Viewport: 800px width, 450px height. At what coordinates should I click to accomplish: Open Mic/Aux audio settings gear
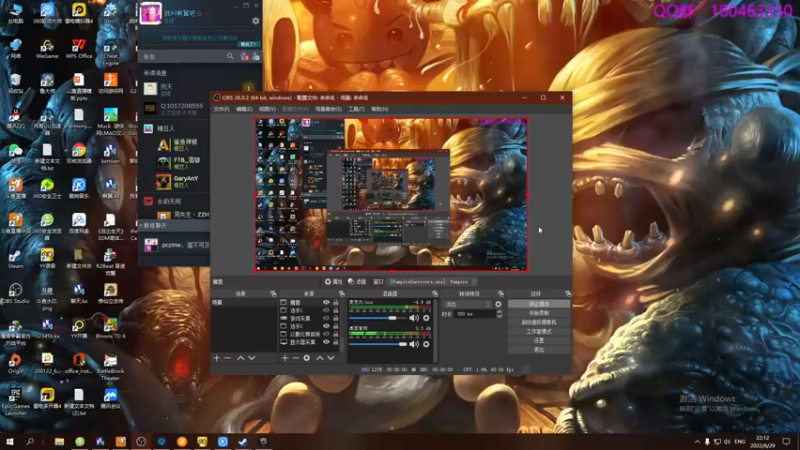tap(426, 318)
